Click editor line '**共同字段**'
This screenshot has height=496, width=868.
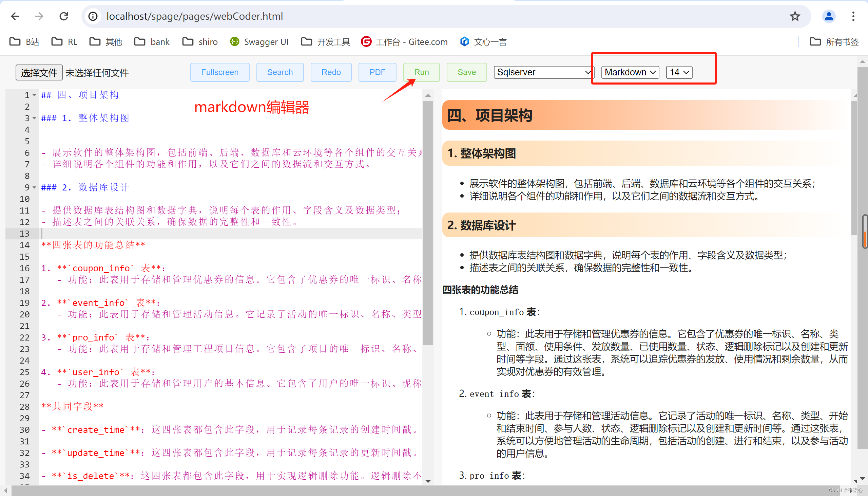(x=73, y=406)
